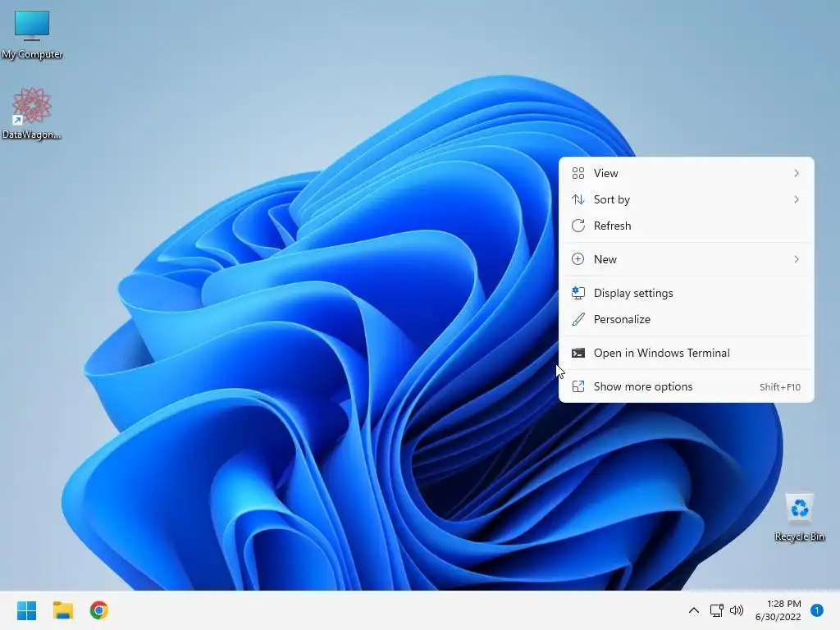Click Show more options entry
Viewport: 840px width, 630px height.
(687, 387)
